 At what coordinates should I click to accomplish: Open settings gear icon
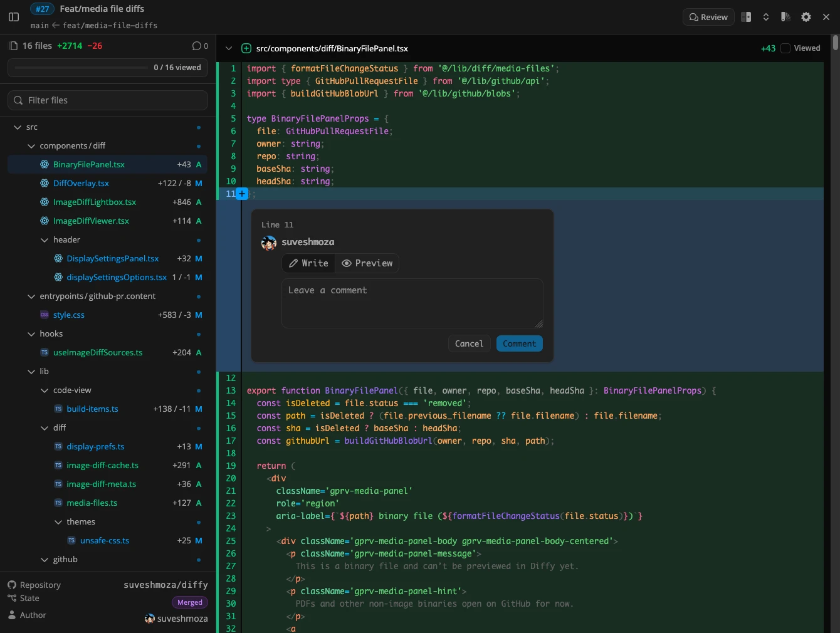point(806,17)
